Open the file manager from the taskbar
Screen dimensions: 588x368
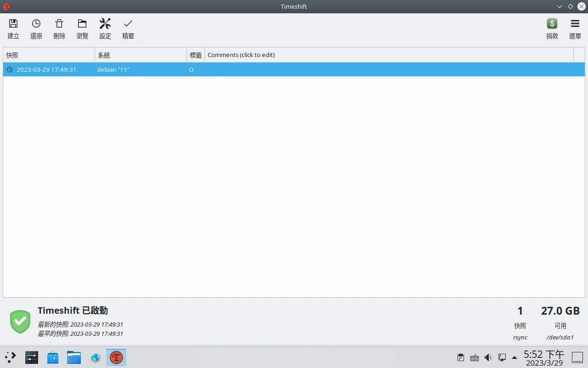[x=74, y=357]
